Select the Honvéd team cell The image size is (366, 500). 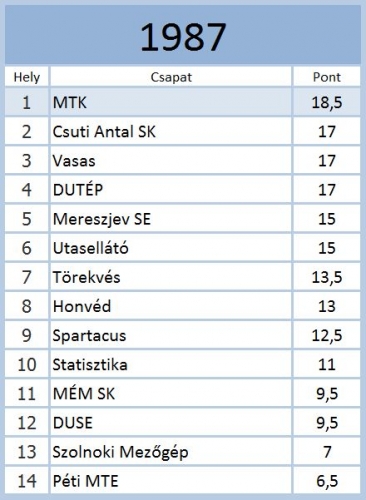(x=171, y=306)
